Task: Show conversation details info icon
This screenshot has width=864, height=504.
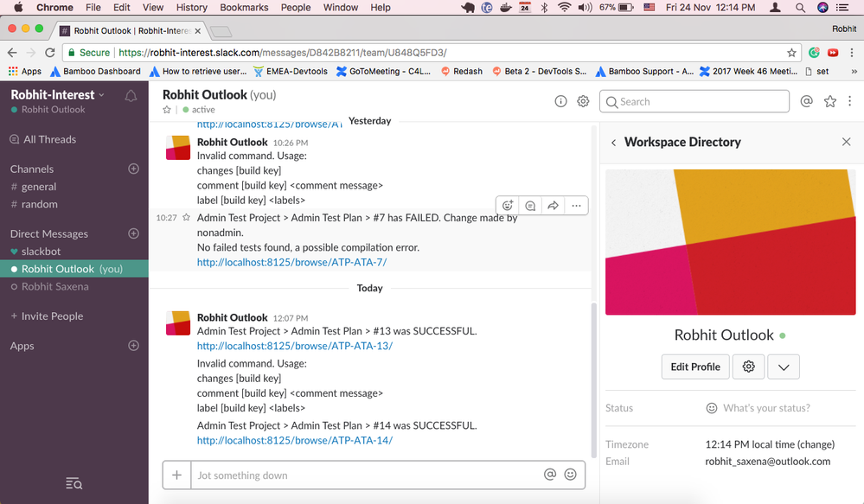Action: [x=560, y=101]
